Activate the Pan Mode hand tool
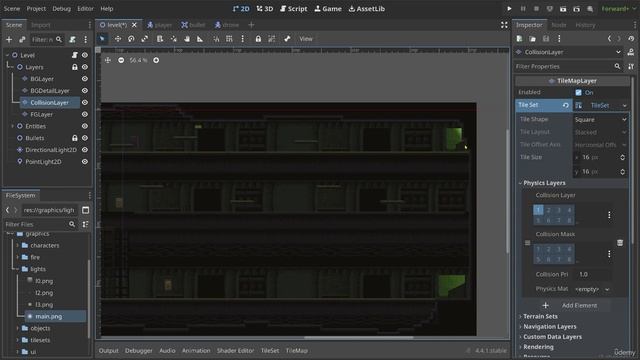Viewport: 640px width, 360px height. (187, 39)
